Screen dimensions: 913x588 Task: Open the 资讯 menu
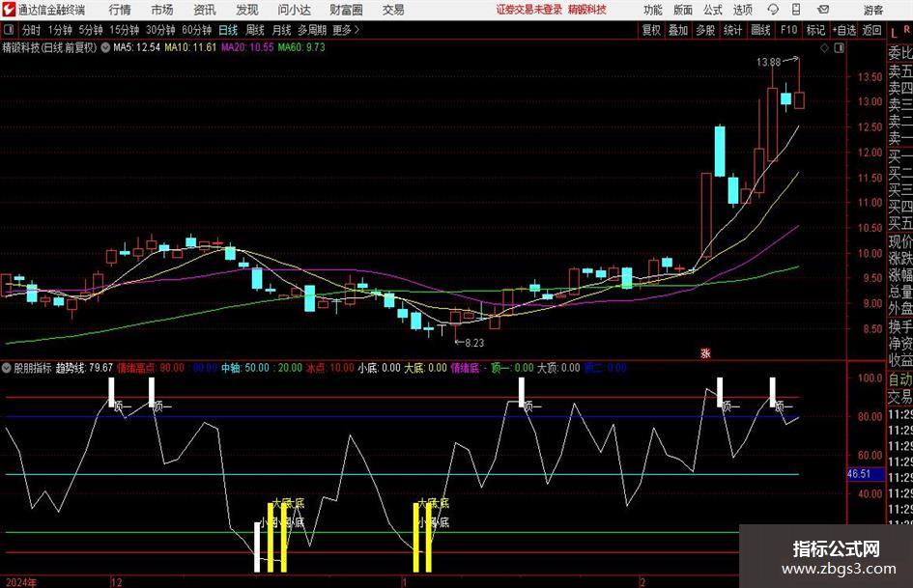click(205, 10)
